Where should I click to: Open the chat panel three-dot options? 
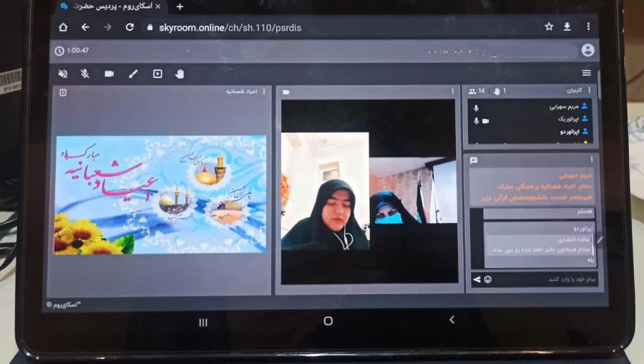[x=591, y=159]
